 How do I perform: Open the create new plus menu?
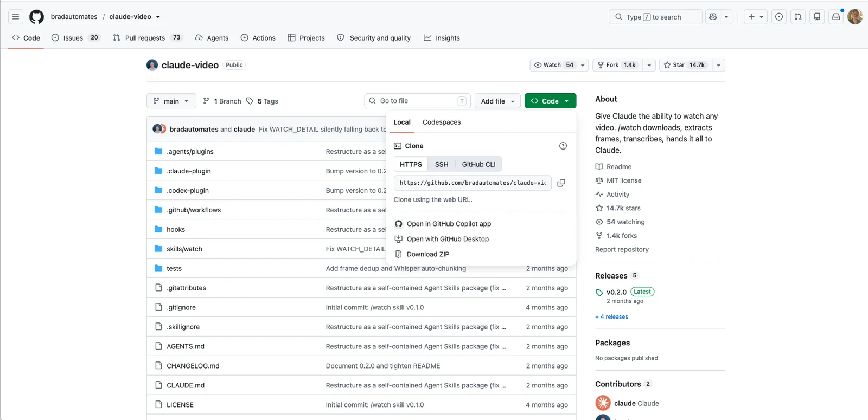[756, 17]
